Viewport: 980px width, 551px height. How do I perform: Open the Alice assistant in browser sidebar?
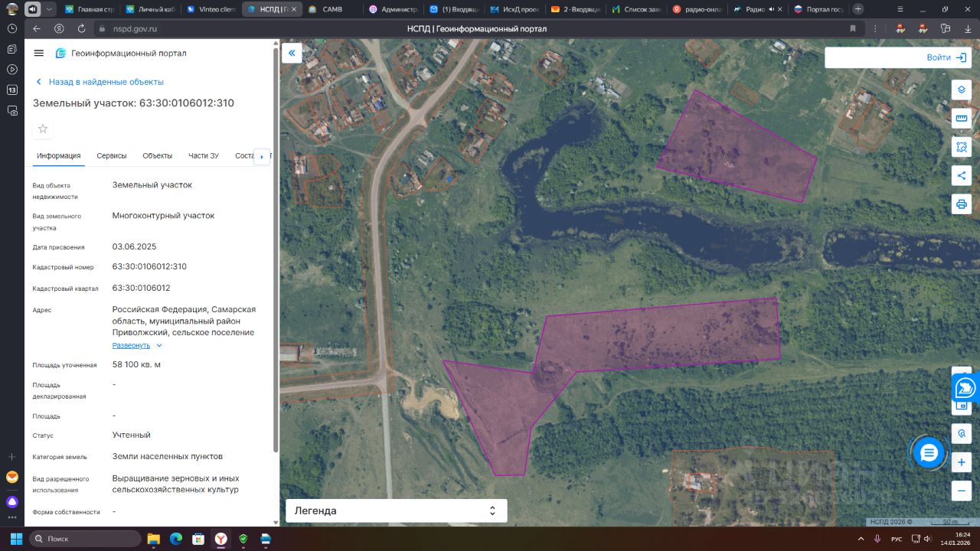12,502
